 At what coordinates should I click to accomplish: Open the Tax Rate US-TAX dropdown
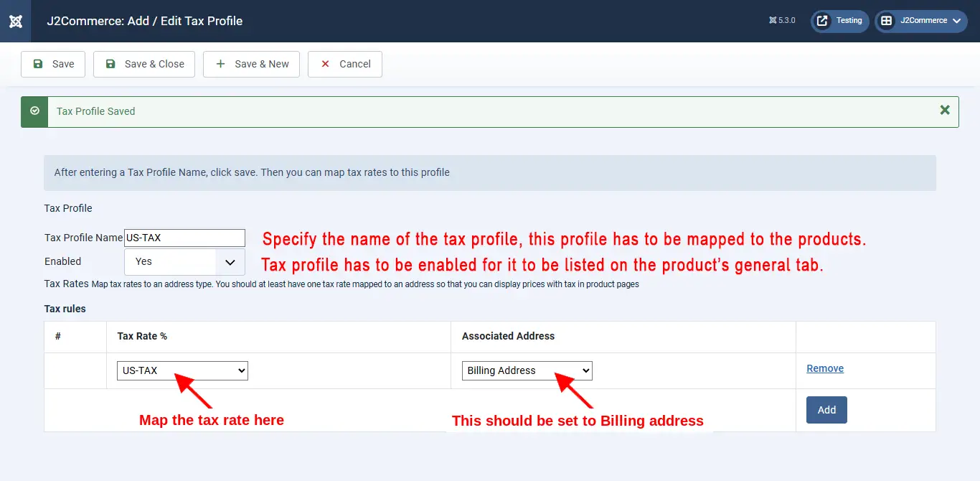(x=182, y=370)
